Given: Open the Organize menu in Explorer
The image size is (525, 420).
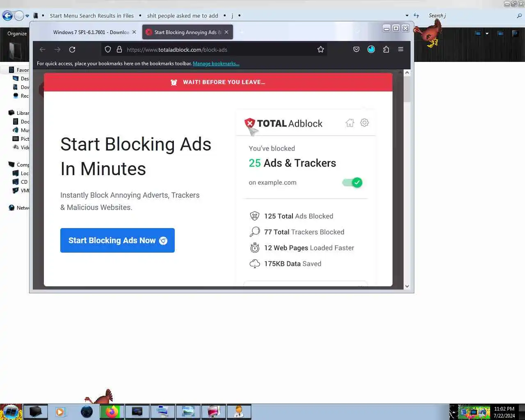Looking at the screenshot, I should [17, 34].
